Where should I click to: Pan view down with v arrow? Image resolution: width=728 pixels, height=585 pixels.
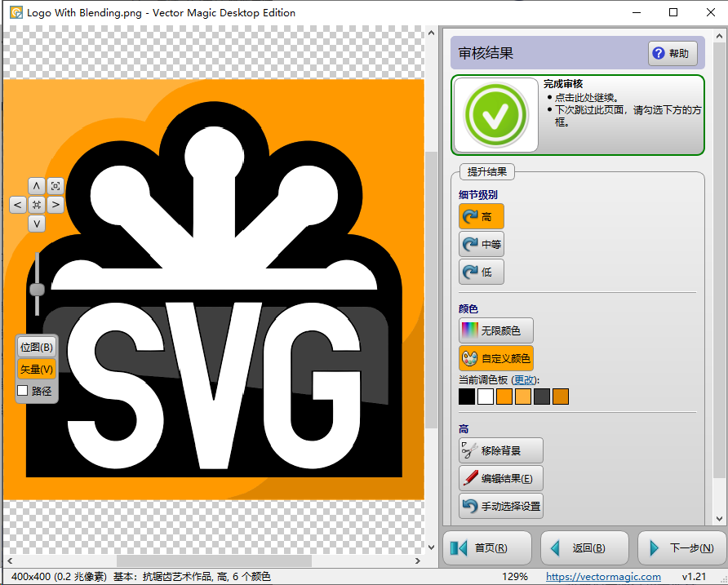pyautogui.click(x=37, y=224)
